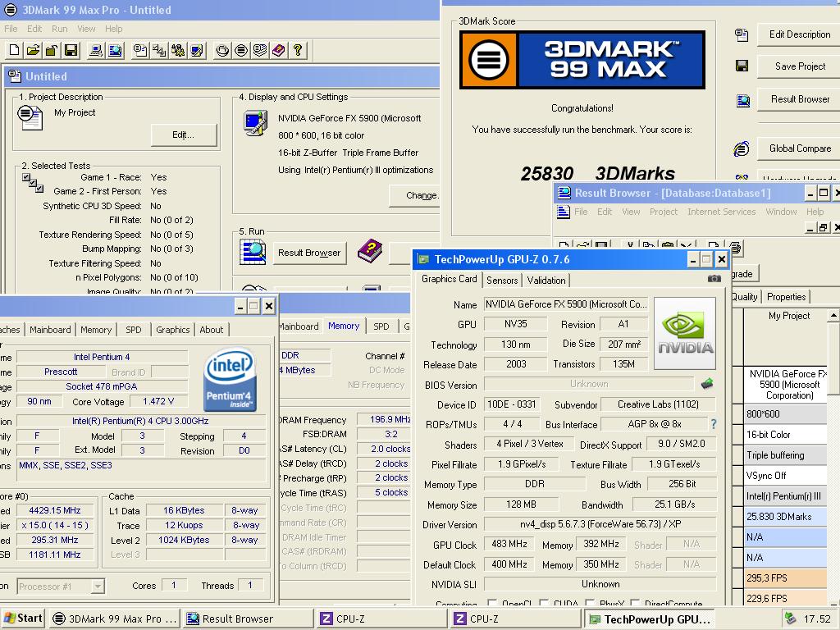Switch to the Validation tab in GPU-Z
This screenshot has height=630, width=840.
(x=546, y=281)
